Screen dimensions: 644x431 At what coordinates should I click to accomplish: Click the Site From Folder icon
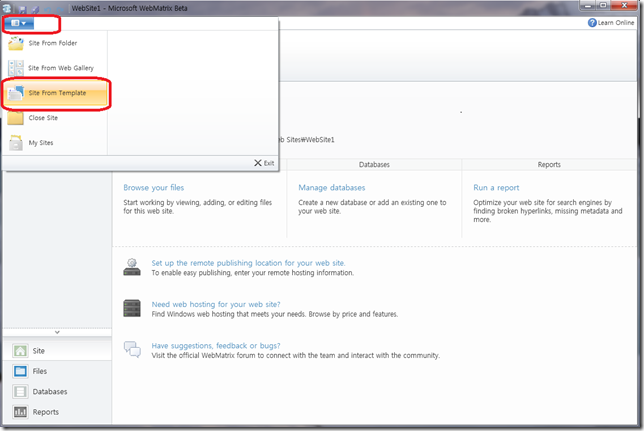[16, 43]
